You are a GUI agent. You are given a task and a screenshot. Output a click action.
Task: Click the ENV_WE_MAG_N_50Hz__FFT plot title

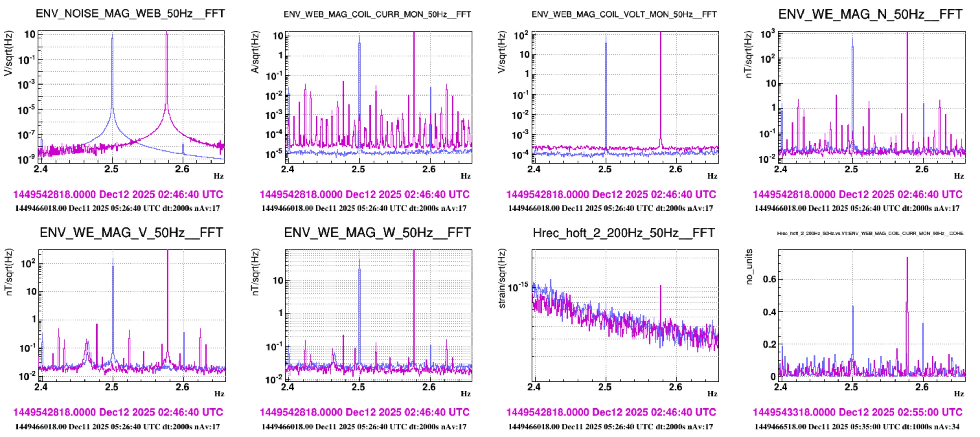pyautogui.click(x=870, y=14)
